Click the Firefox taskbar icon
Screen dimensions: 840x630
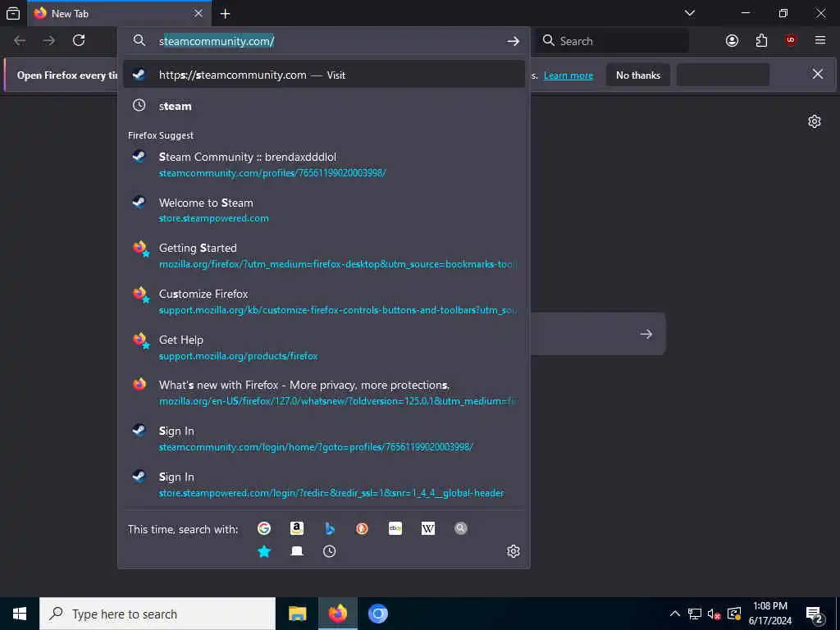click(x=337, y=614)
